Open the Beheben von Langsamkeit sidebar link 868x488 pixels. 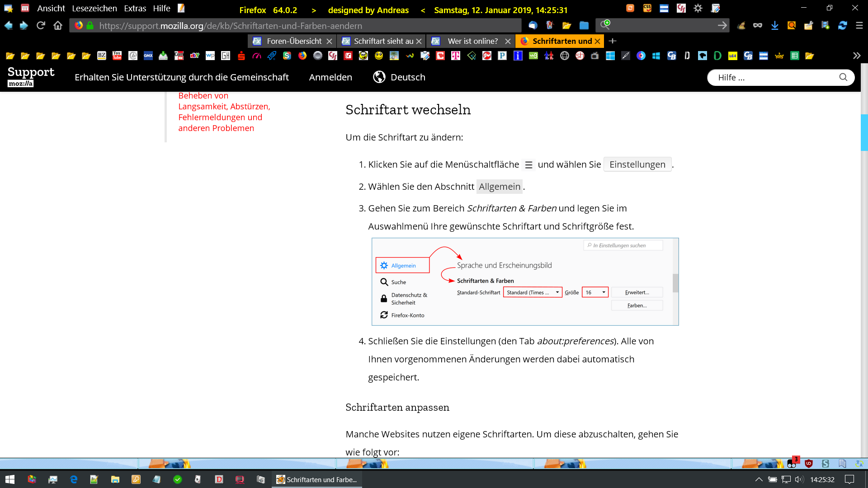click(x=224, y=112)
